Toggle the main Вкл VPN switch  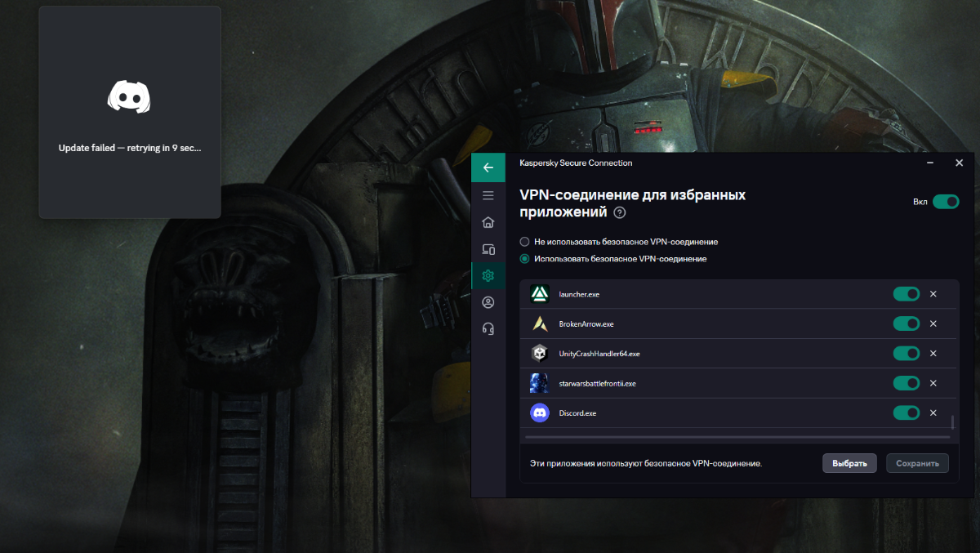click(x=946, y=202)
